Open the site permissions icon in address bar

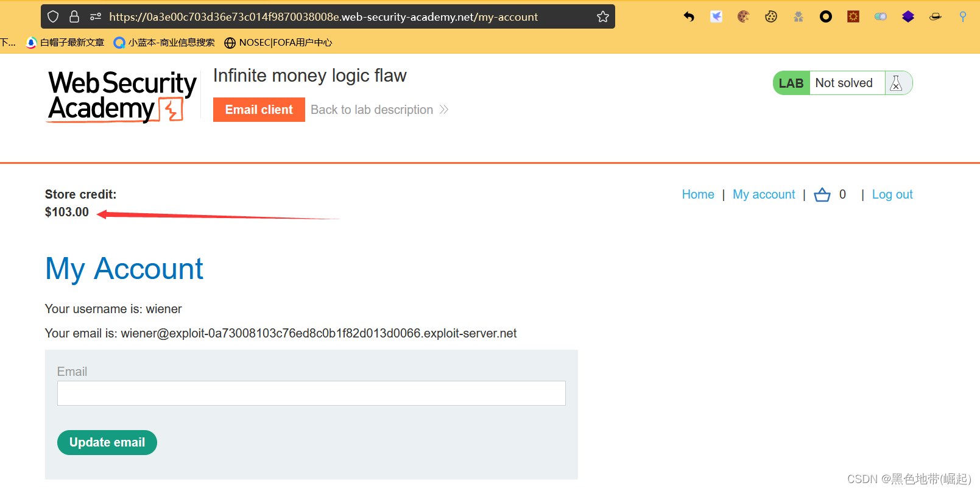[96, 16]
